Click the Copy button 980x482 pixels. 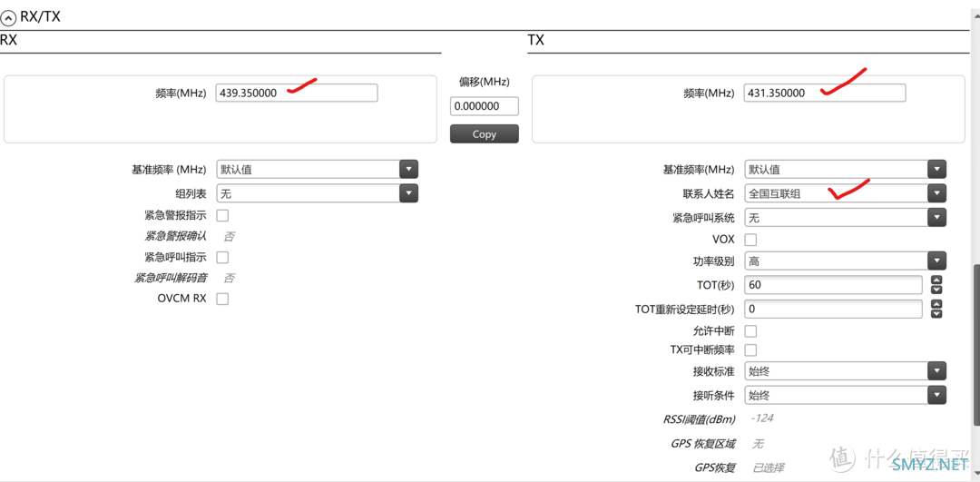(485, 133)
